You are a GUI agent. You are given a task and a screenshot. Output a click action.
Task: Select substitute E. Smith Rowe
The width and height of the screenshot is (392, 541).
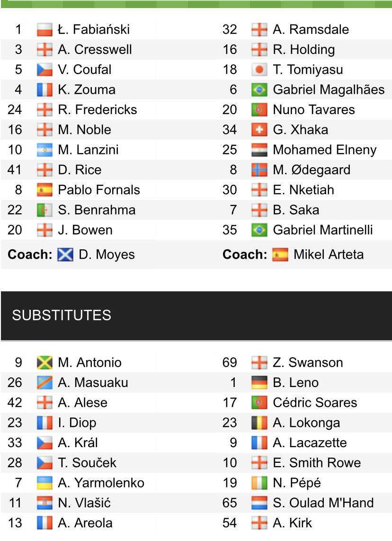click(x=317, y=463)
